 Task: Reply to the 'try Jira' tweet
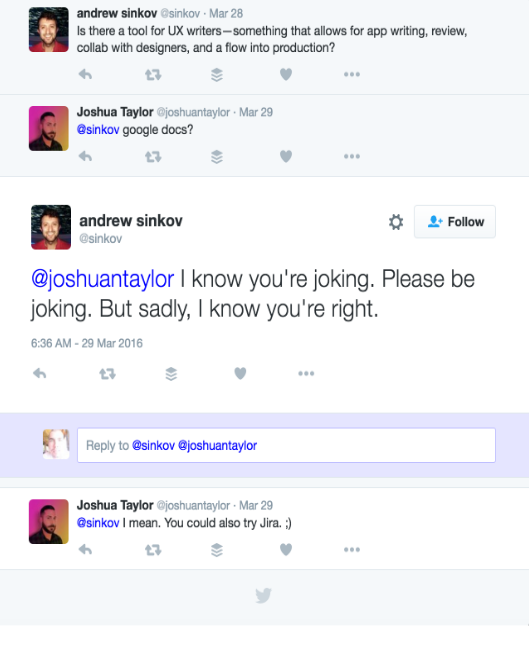pyautogui.click(x=85, y=550)
